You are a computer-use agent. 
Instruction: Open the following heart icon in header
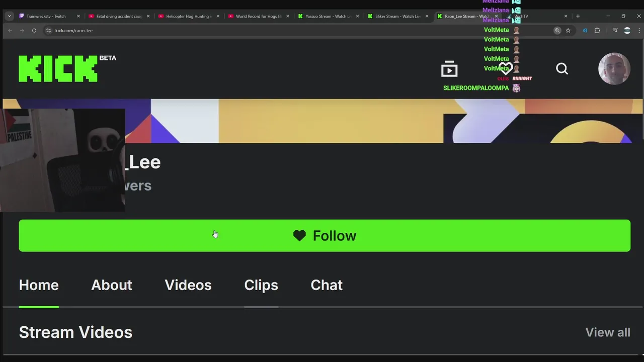pos(506,69)
